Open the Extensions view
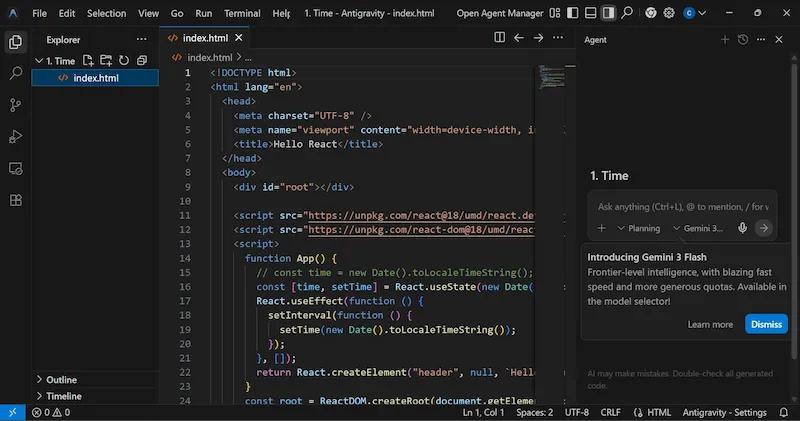 click(15, 200)
